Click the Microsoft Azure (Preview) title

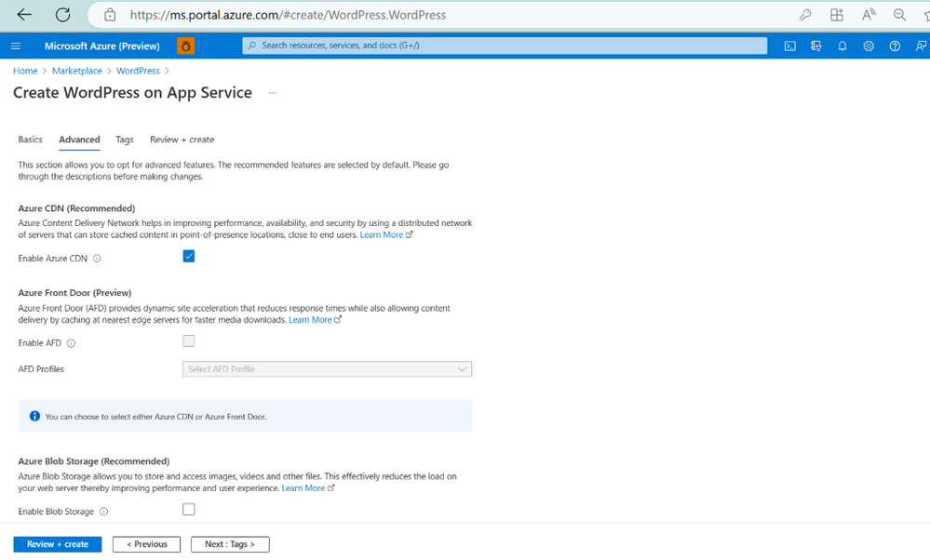pos(102,46)
